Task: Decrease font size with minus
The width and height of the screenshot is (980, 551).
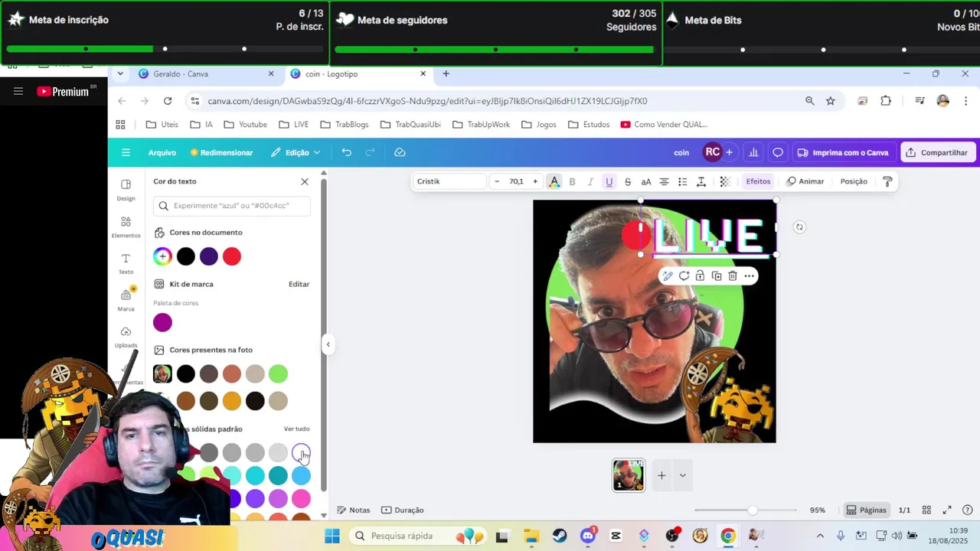Action: pyautogui.click(x=497, y=181)
